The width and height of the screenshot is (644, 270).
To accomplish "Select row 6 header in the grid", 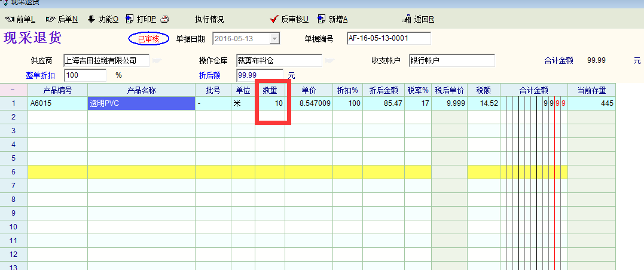I will [13, 172].
